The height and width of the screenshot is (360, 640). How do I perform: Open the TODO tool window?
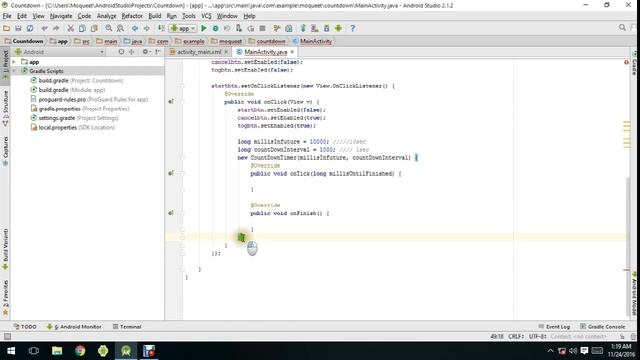pyautogui.click(x=25, y=327)
